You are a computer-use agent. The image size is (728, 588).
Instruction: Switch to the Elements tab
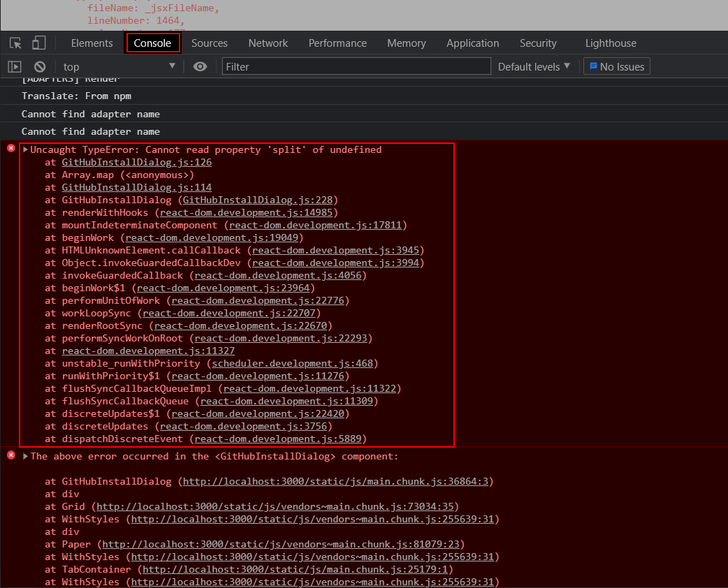(x=92, y=43)
